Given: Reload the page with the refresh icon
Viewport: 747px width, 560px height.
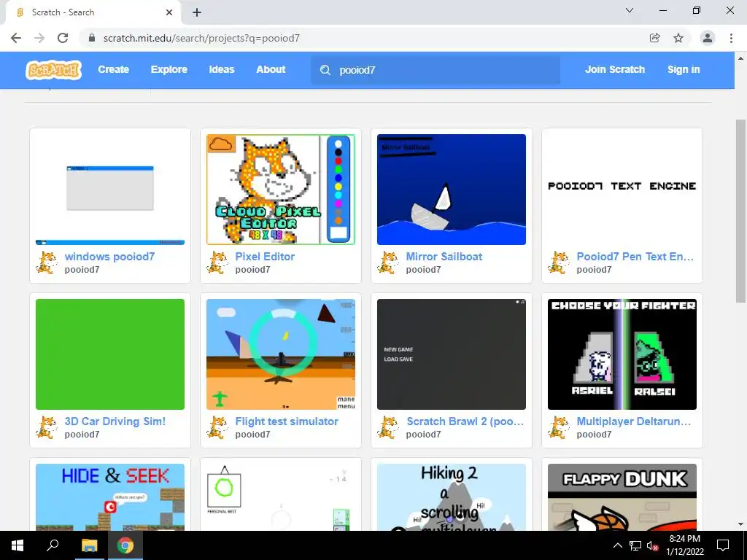Looking at the screenshot, I should pyautogui.click(x=63, y=38).
